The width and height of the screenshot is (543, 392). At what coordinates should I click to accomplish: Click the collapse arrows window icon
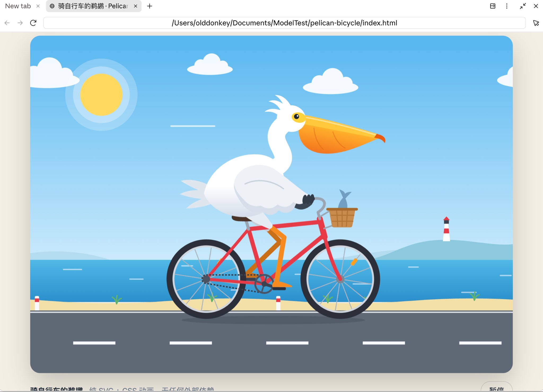click(x=523, y=6)
